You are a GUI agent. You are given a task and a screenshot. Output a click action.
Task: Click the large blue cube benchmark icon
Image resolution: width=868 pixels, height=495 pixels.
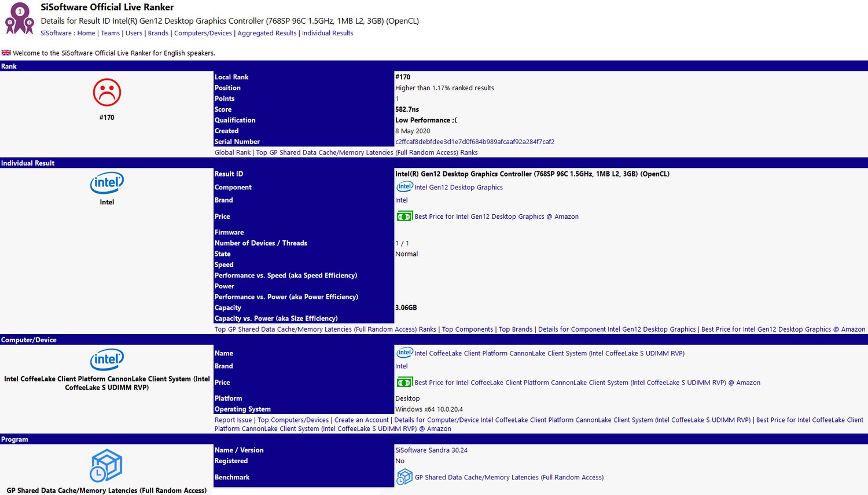click(x=106, y=465)
